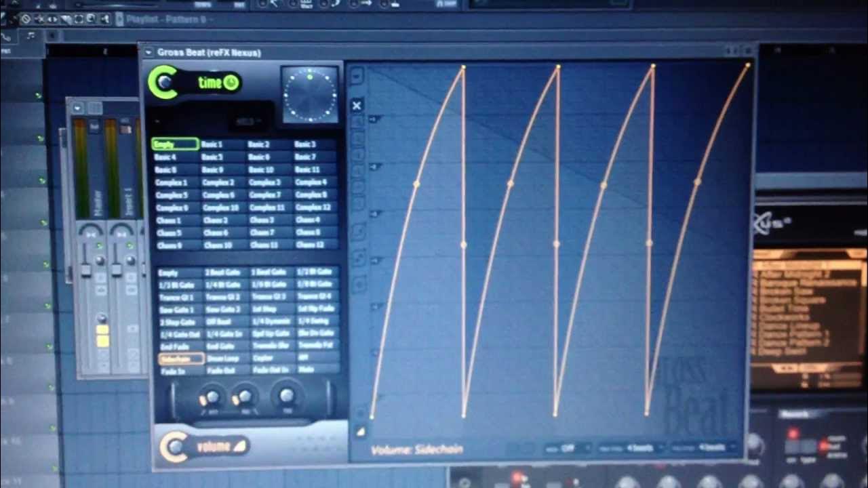Click the green time mode clock icon
This screenshot has width=868, height=488.
tap(231, 83)
